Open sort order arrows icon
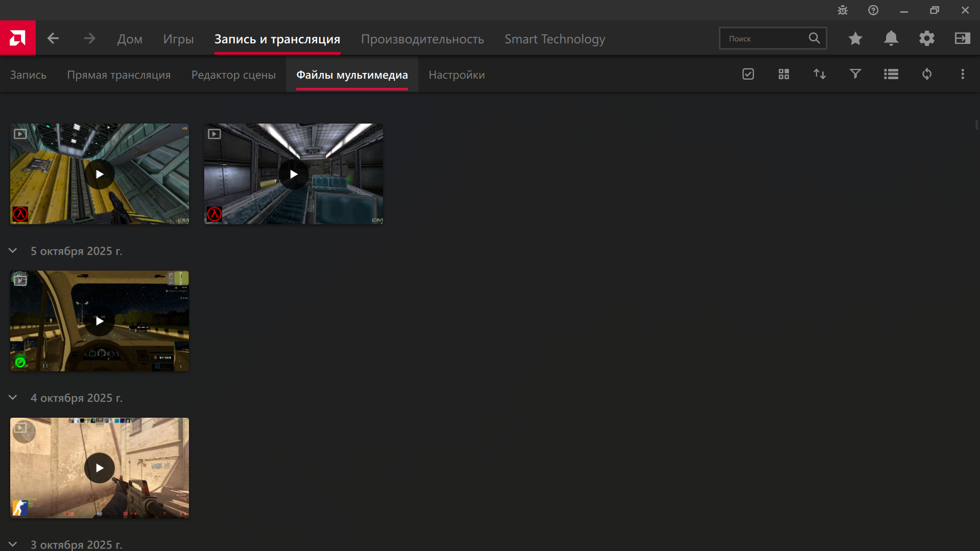 coord(820,74)
